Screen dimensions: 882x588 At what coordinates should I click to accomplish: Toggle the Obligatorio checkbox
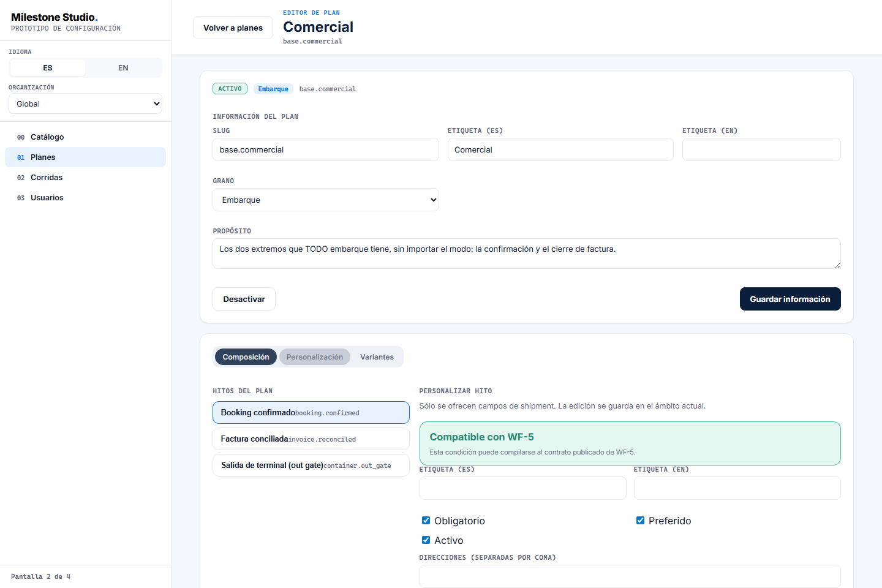pyautogui.click(x=426, y=521)
